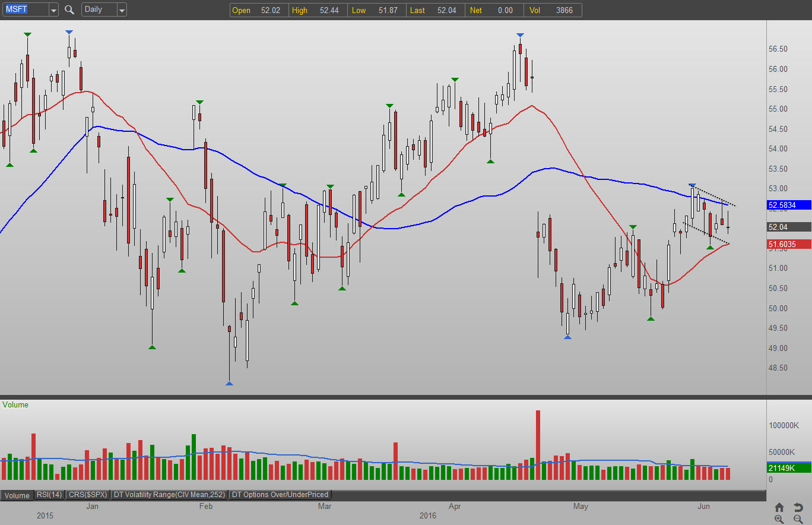Click into the MSFT symbol input field
Viewport: 812px width, 525px height.
click(x=24, y=10)
